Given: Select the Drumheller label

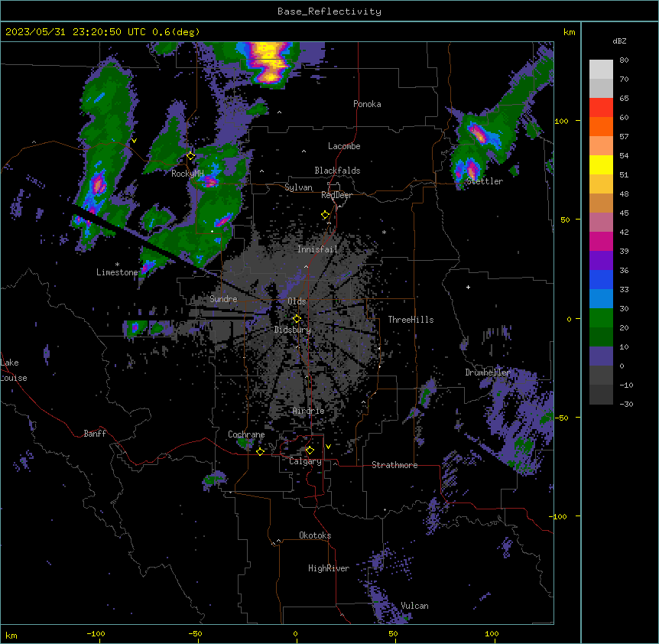Looking at the screenshot, I should pyautogui.click(x=488, y=372).
